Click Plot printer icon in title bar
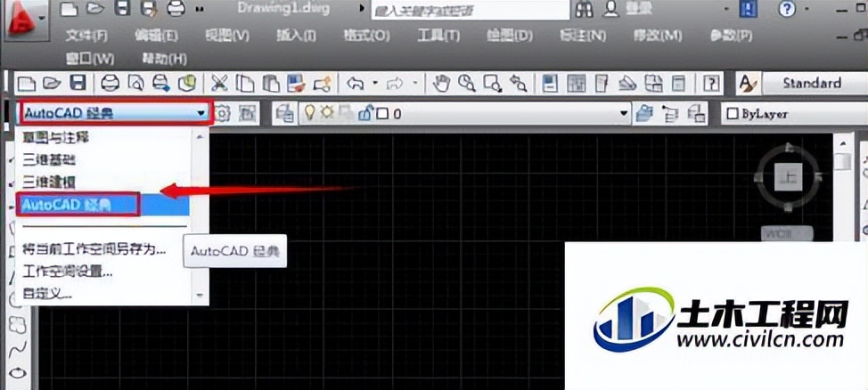Viewport: 868px width, 390px height. (176, 9)
